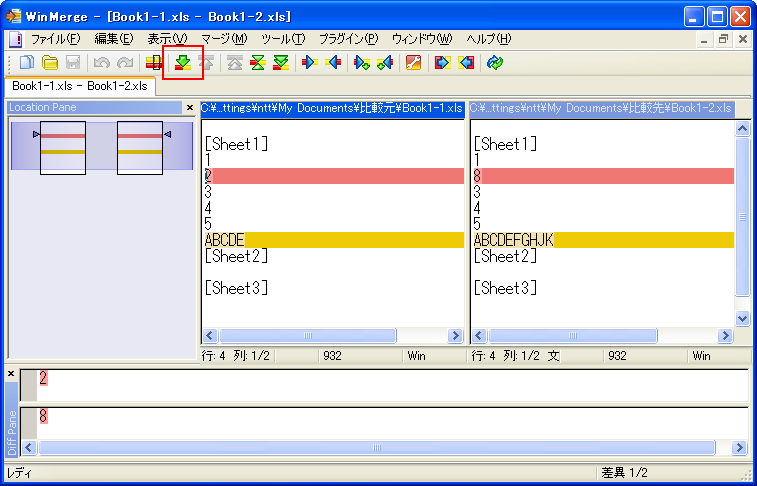Open the ウィンドウ(W) menu

(422, 39)
